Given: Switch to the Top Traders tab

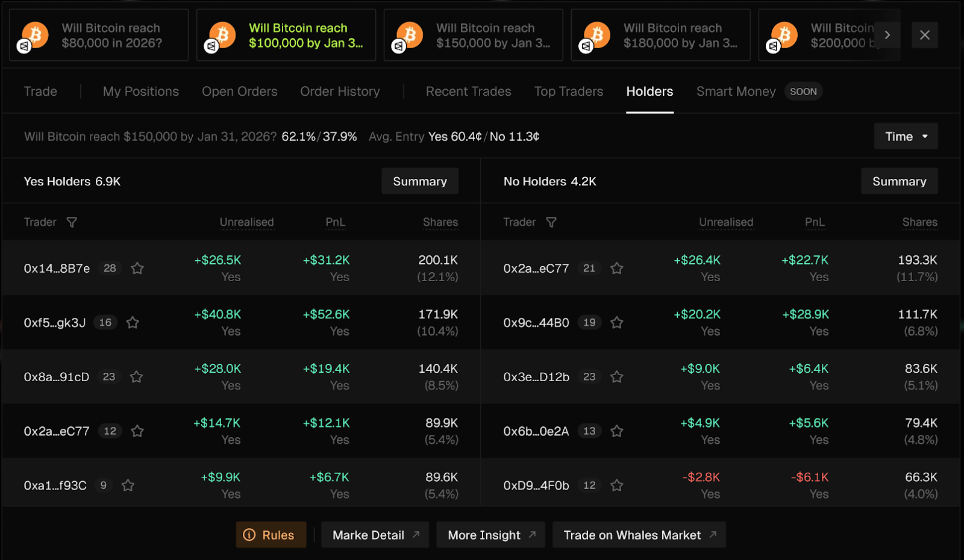Looking at the screenshot, I should pos(568,92).
